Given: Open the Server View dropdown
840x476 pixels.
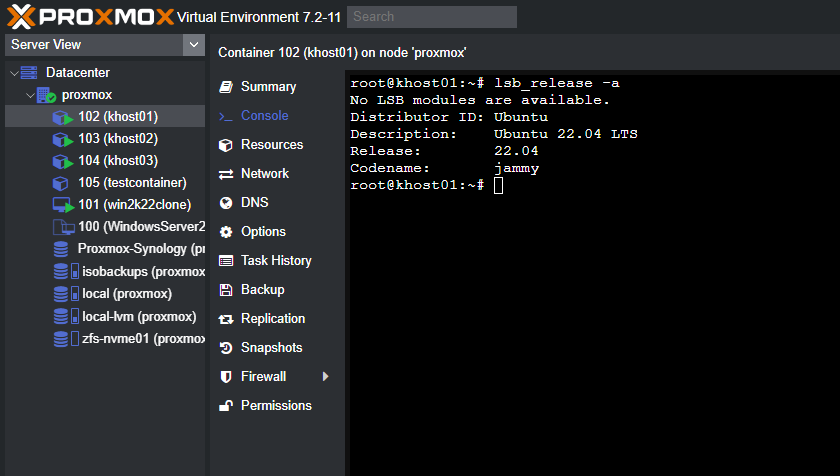Looking at the screenshot, I should click(193, 45).
